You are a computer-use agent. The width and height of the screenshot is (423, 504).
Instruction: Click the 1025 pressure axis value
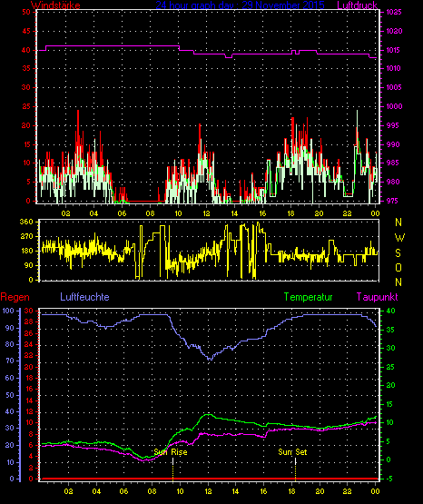click(394, 12)
